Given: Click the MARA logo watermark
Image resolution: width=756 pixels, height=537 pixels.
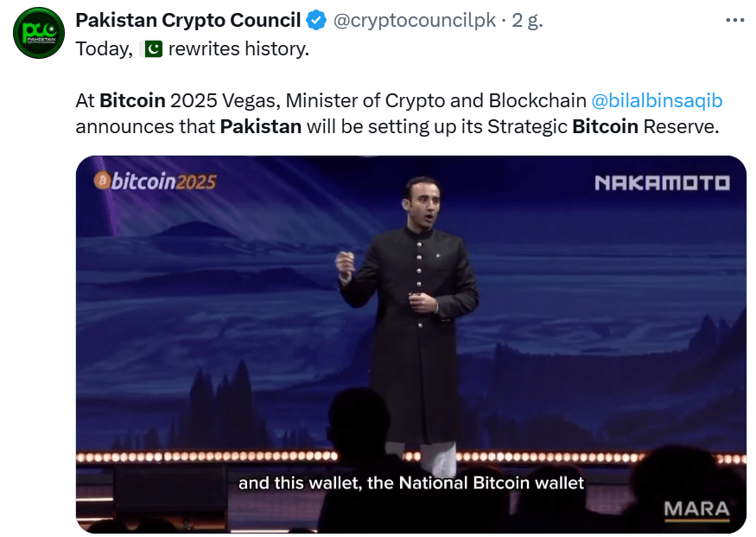Looking at the screenshot, I should click(696, 509).
